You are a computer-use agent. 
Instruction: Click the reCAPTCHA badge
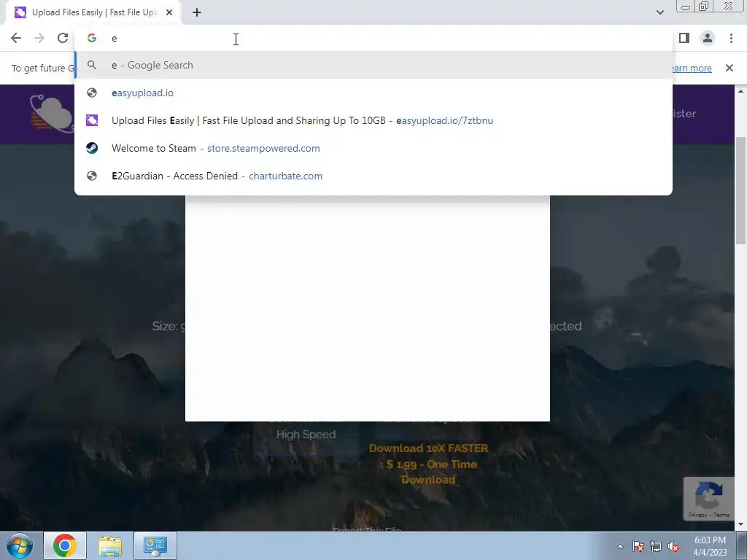[709, 499]
